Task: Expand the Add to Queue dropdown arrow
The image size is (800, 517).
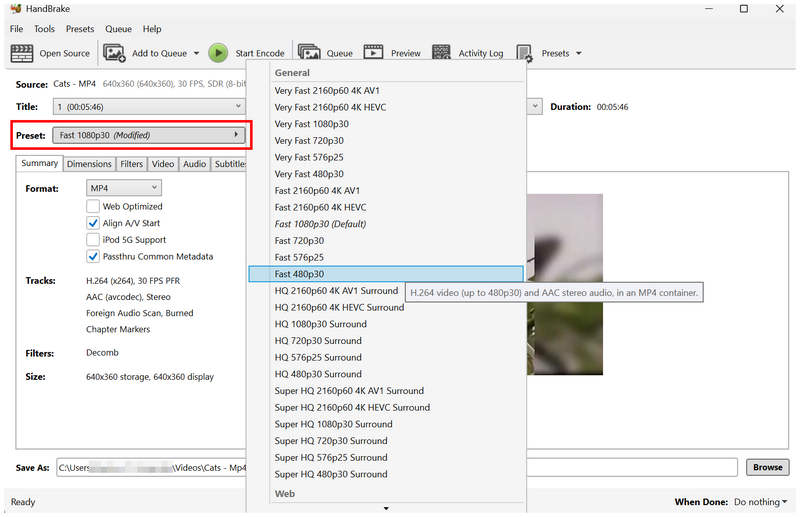Action: click(196, 53)
